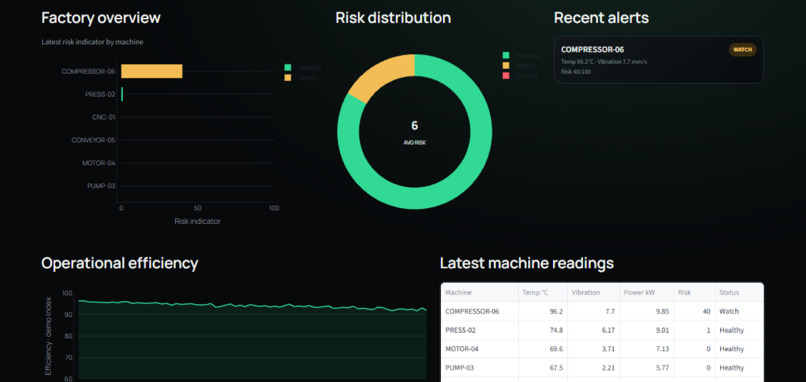Image resolution: width=806 pixels, height=382 pixels.
Task: Open the COMPRESSOR-06 alert card title
Action: coord(593,50)
